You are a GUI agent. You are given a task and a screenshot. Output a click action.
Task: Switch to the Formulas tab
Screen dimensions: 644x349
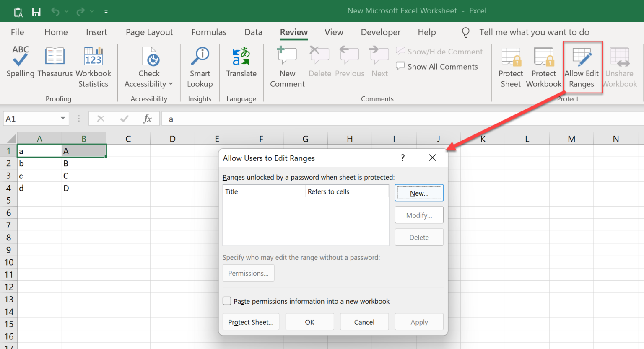(x=209, y=32)
